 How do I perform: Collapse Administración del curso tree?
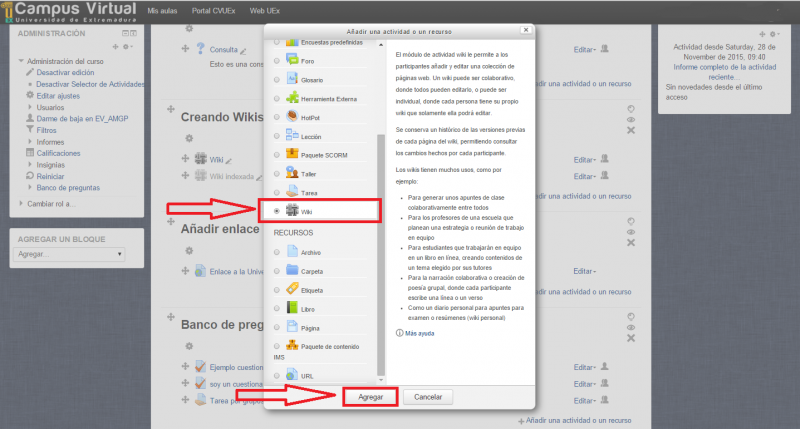(21, 61)
